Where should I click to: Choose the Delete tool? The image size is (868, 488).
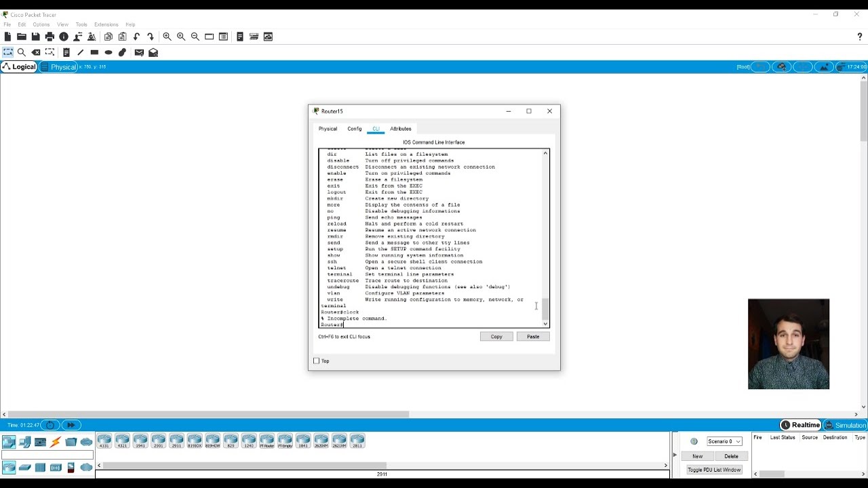pos(36,52)
